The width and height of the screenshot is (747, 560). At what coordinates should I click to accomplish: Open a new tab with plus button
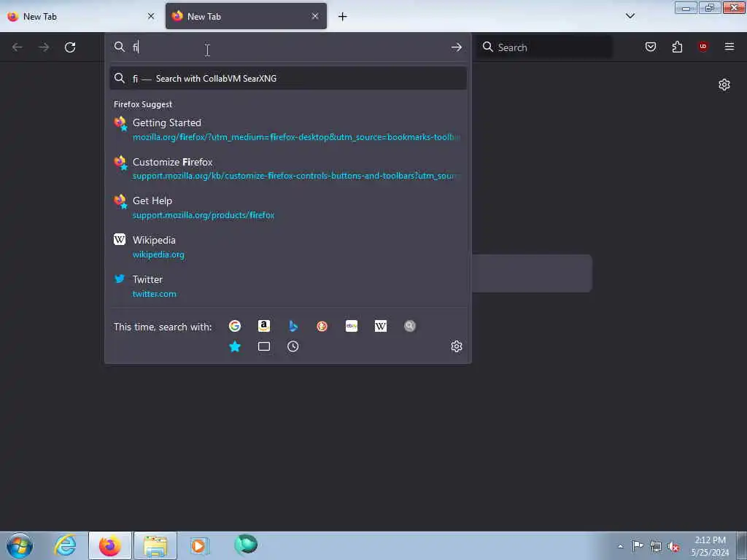[x=343, y=17]
